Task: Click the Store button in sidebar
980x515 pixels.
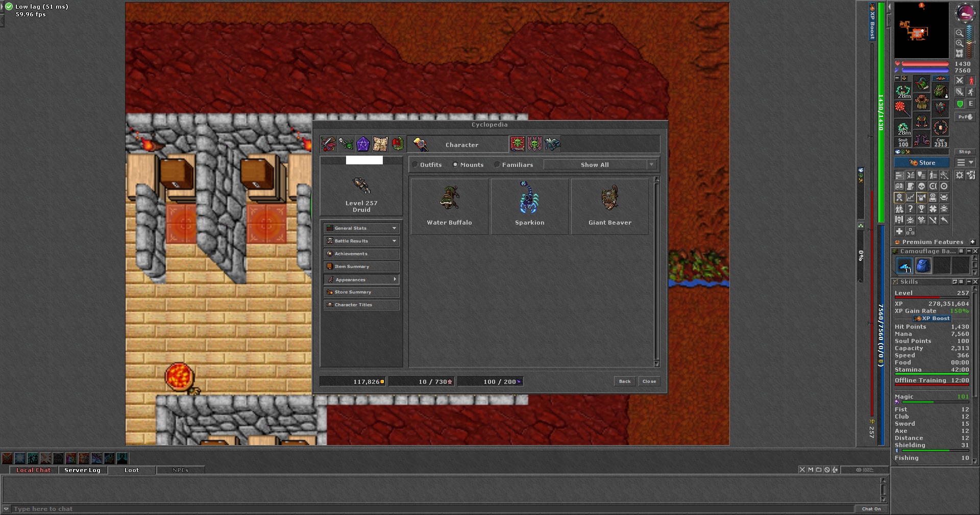Action: pos(922,163)
